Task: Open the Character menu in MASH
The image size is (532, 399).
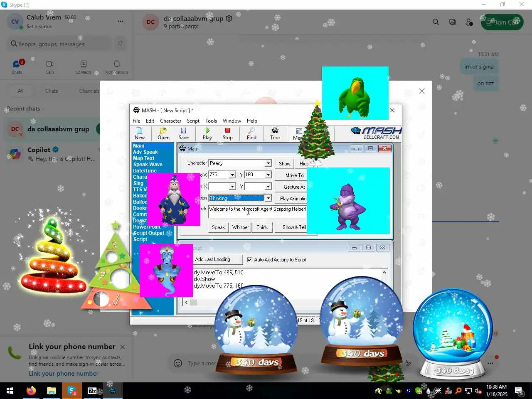Action: point(170,121)
